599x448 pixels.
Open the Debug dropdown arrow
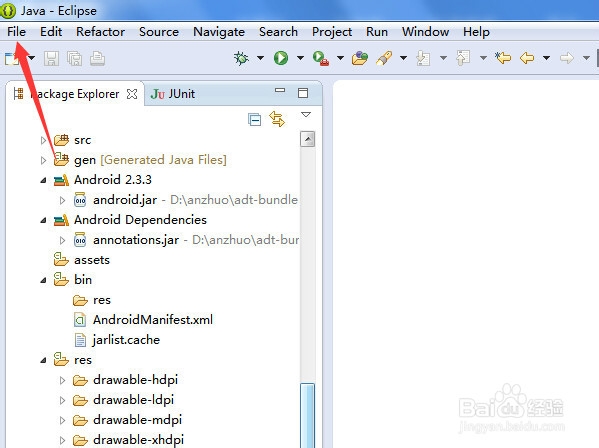tap(260, 58)
